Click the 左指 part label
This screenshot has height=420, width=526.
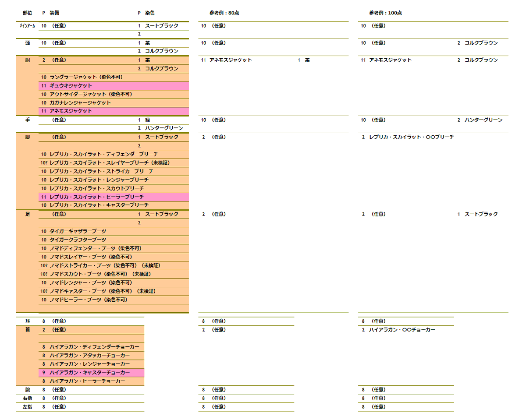pyautogui.click(x=27, y=407)
